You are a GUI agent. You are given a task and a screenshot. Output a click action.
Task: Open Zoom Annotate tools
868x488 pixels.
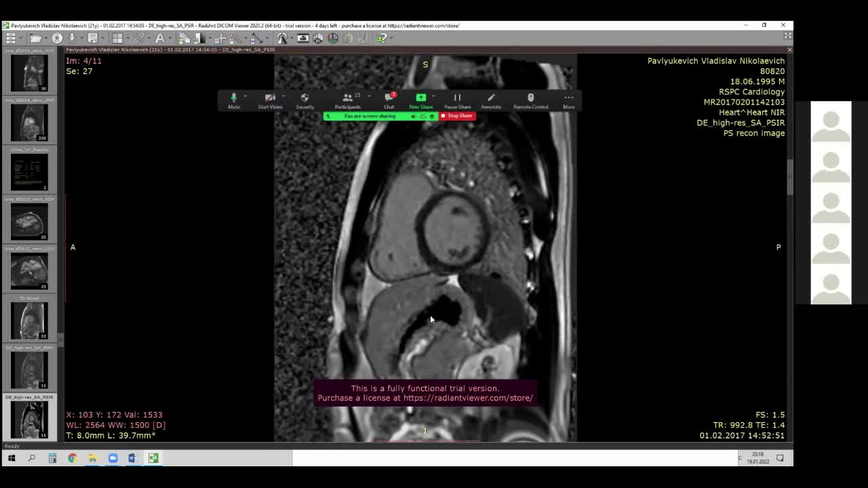click(491, 101)
